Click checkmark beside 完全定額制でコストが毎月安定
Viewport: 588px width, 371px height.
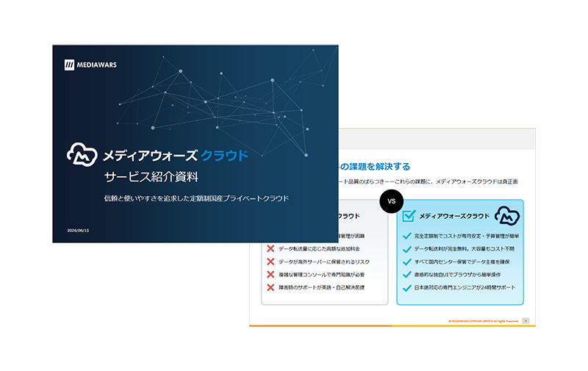click(407, 236)
